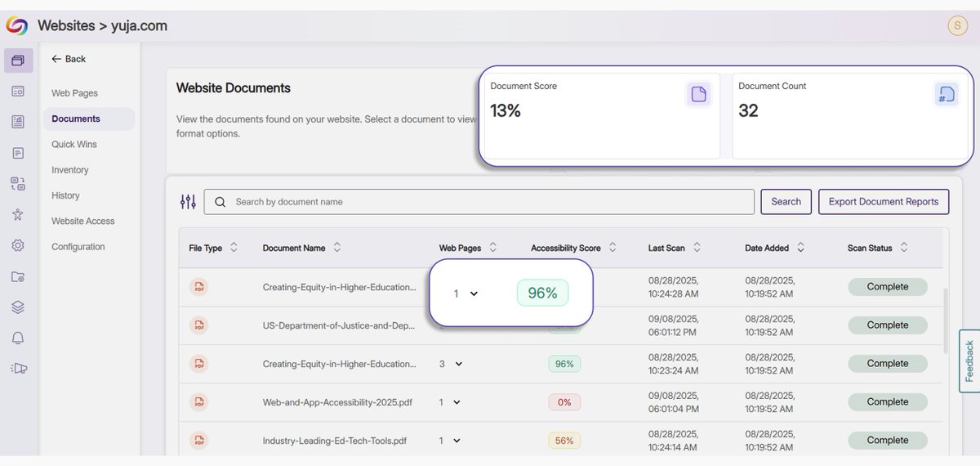
Task: Click the PDF icon for US-Department-of-Justice document
Action: (x=198, y=325)
